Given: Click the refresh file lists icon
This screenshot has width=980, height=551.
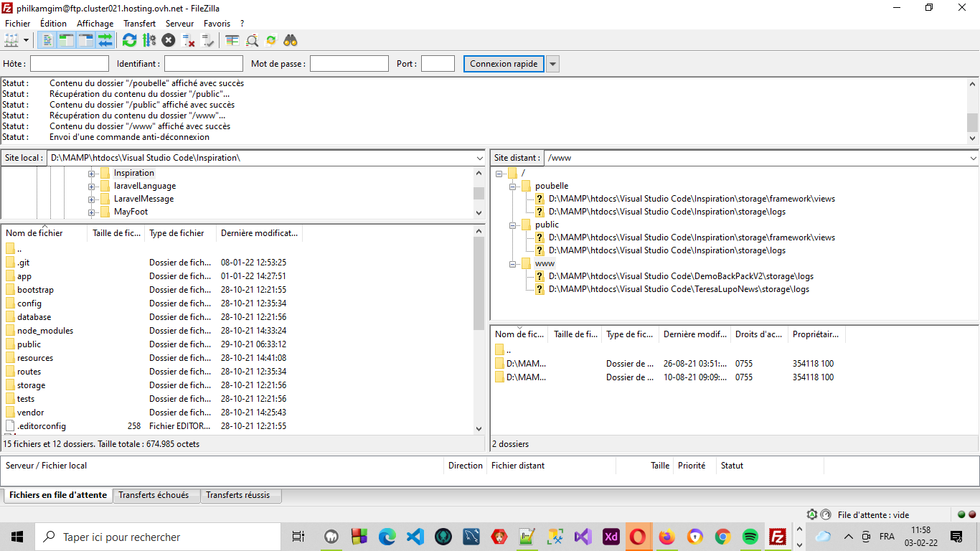Looking at the screenshot, I should click(x=129, y=40).
